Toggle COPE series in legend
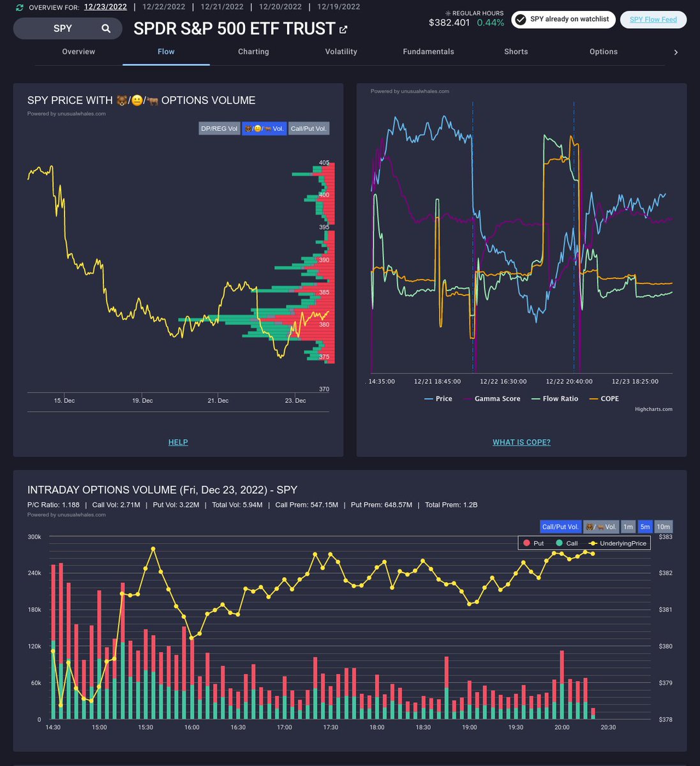The height and width of the screenshot is (766, 700). pyautogui.click(x=603, y=398)
